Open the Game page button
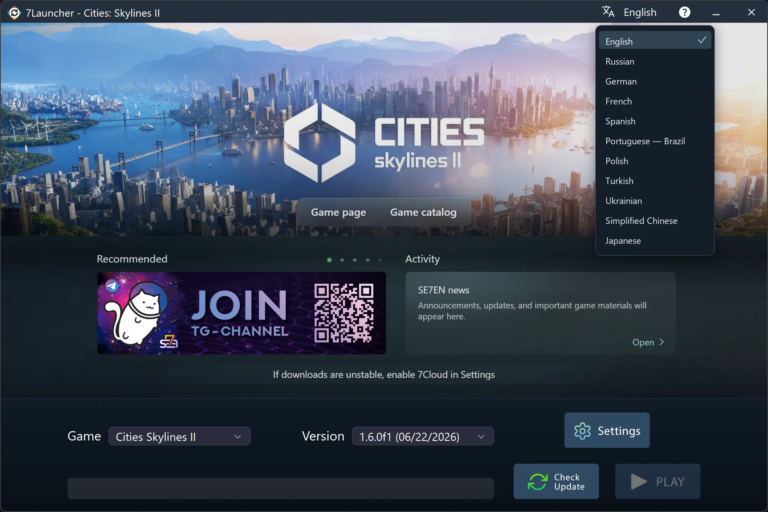 [338, 212]
